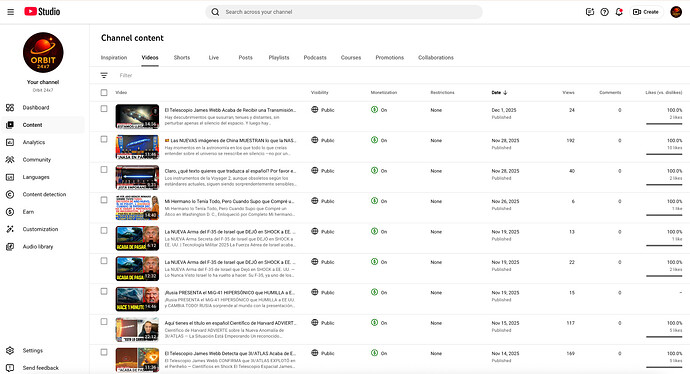The image size is (690, 374).
Task: Click the Create button
Action: click(x=646, y=12)
